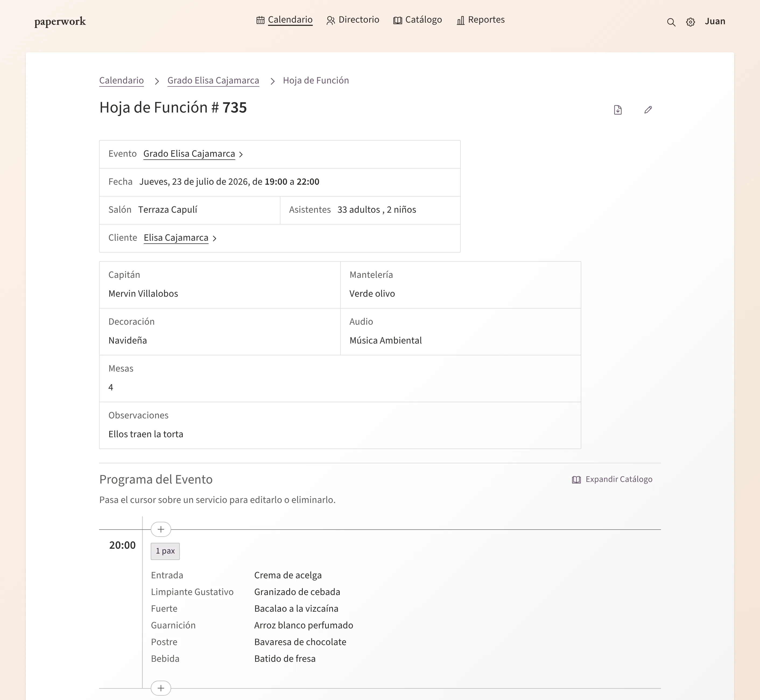The image size is (760, 700).
Task: Click Terraza Capulí salon value
Action: 168,210
